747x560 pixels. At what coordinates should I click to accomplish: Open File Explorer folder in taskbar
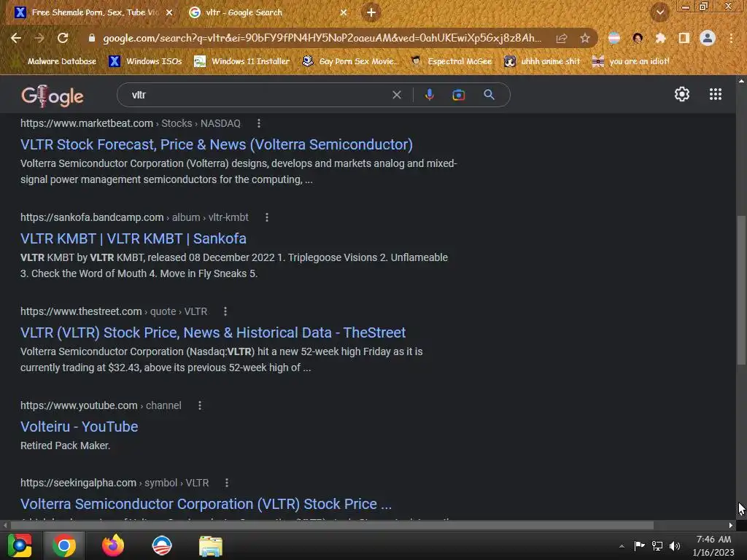[210, 546]
